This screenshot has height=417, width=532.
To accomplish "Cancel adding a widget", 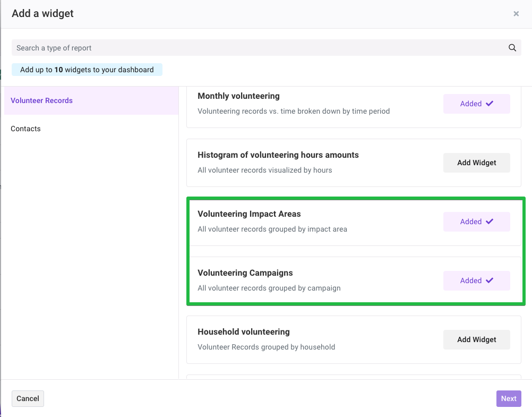I will pos(28,398).
